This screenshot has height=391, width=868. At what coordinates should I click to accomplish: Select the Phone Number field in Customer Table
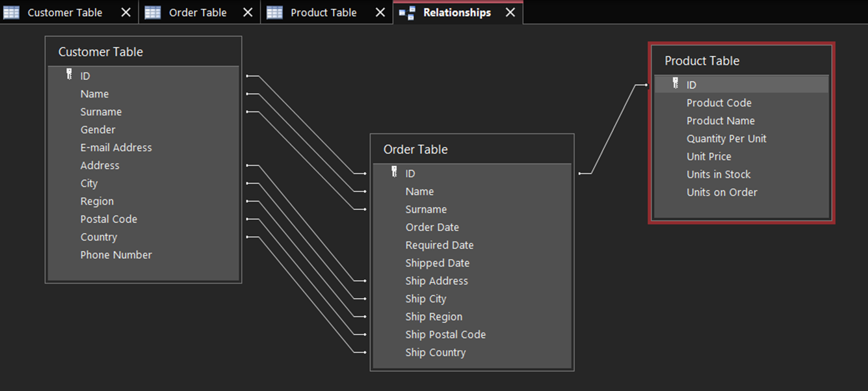coord(116,254)
